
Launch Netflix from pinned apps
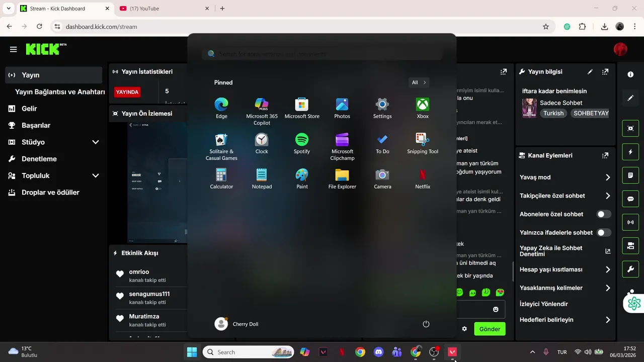click(423, 179)
